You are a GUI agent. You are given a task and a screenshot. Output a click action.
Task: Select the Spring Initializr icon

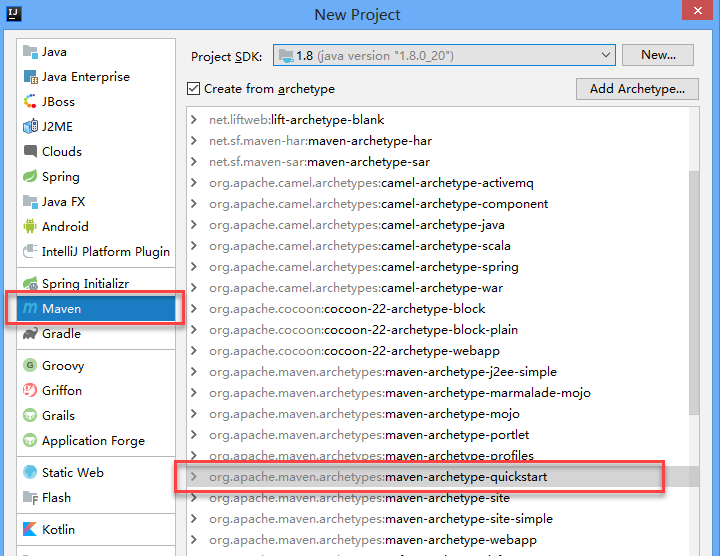(x=30, y=284)
